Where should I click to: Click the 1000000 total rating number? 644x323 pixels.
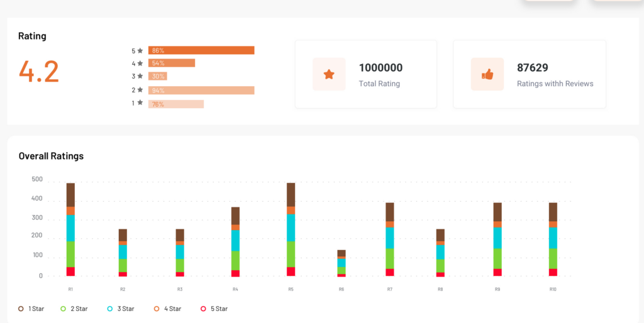coord(380,68)
